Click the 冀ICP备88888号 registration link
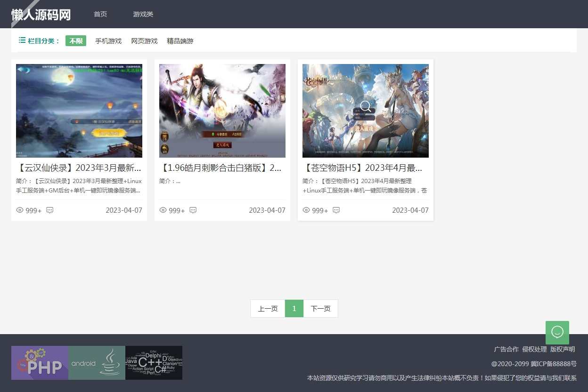Screen dimensions: 588x392 553,363
